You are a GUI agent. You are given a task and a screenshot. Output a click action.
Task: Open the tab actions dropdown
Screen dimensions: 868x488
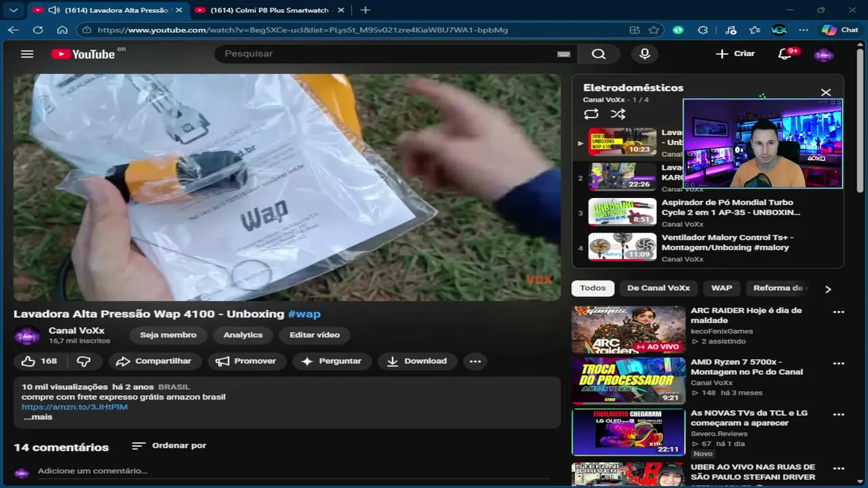(13, 10)
